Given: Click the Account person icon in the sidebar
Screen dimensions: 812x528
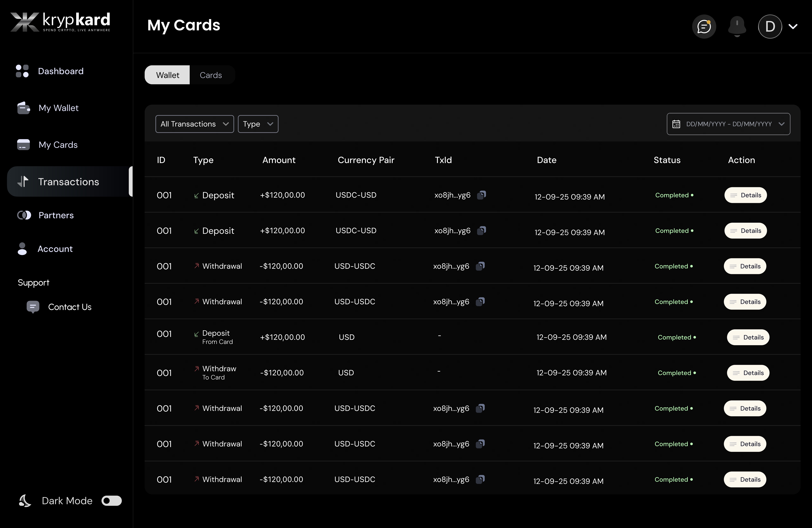Looking at the screenshot, I should coord(22,249).
